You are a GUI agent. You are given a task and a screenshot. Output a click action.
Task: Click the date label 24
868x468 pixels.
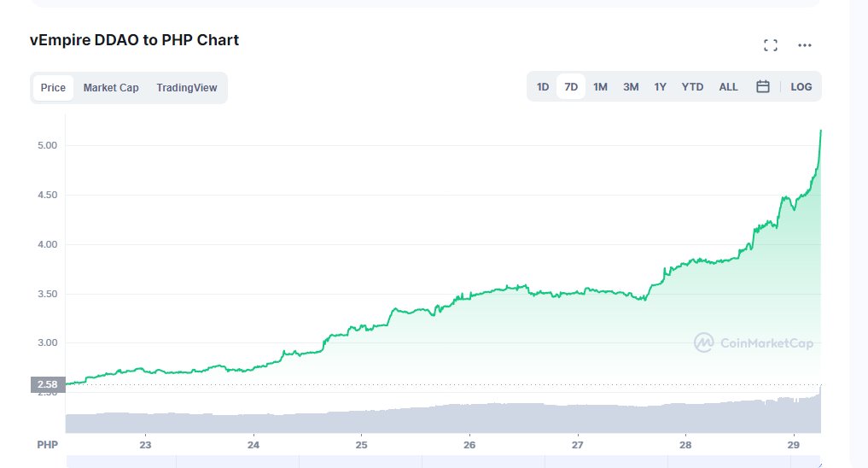click(x=253, y=445)
